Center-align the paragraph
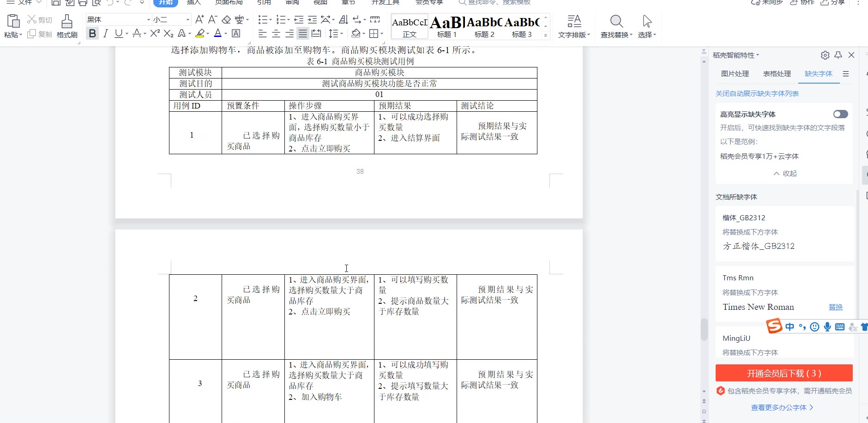The image size is (868, 423). click(x=276, y=33)
